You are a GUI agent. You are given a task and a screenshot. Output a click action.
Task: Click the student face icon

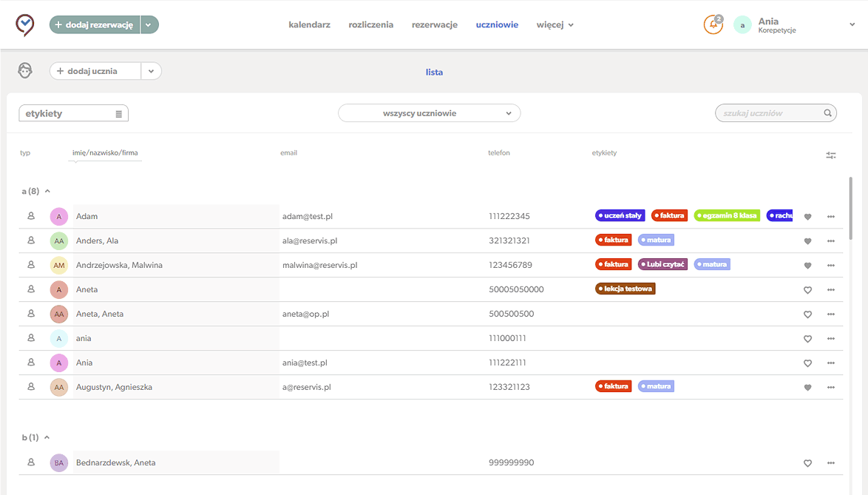tap(25, 70)
